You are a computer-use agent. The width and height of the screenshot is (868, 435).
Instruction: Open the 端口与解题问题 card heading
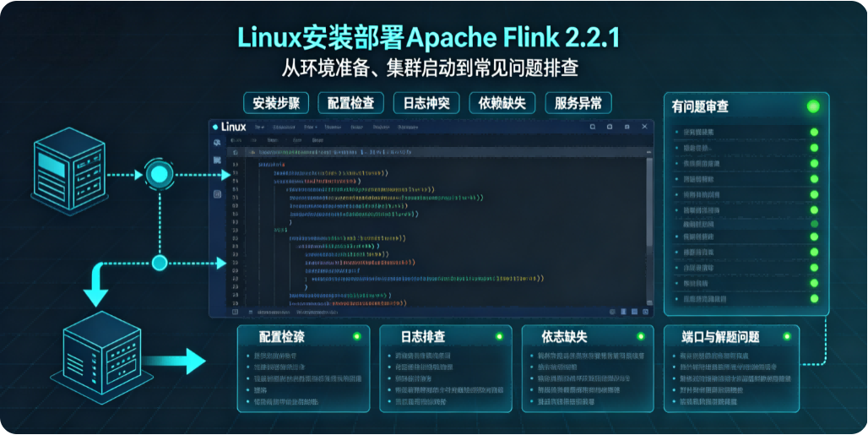tap(721, 337)
